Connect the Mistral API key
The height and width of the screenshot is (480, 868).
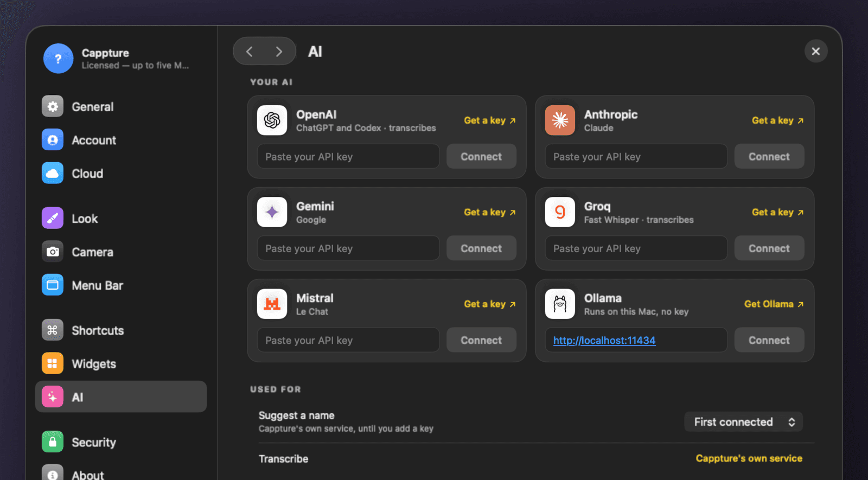481,340
